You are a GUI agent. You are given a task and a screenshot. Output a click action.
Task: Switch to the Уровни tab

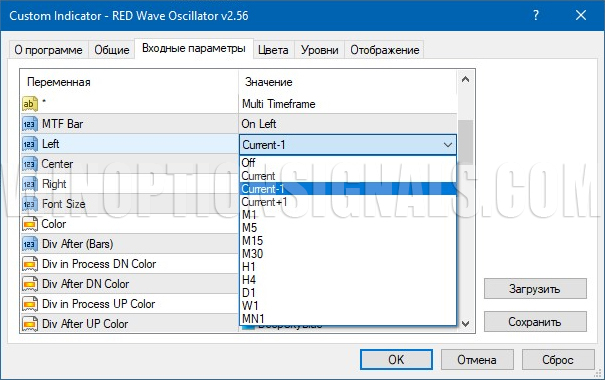point(319,50)
